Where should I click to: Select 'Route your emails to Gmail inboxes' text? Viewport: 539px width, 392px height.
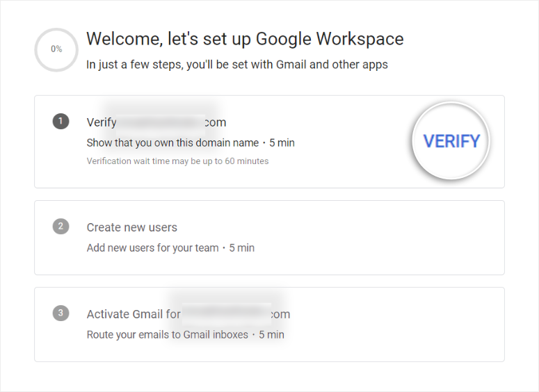168,334
